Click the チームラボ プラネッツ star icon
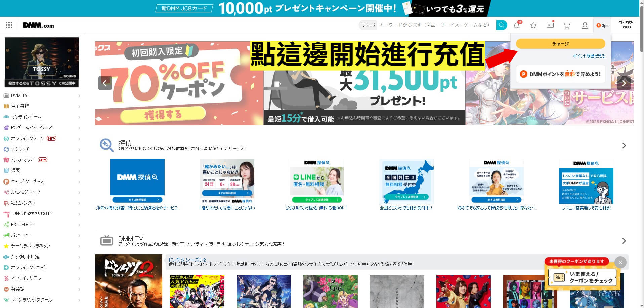The image size is (644, 308). point(6,246)
